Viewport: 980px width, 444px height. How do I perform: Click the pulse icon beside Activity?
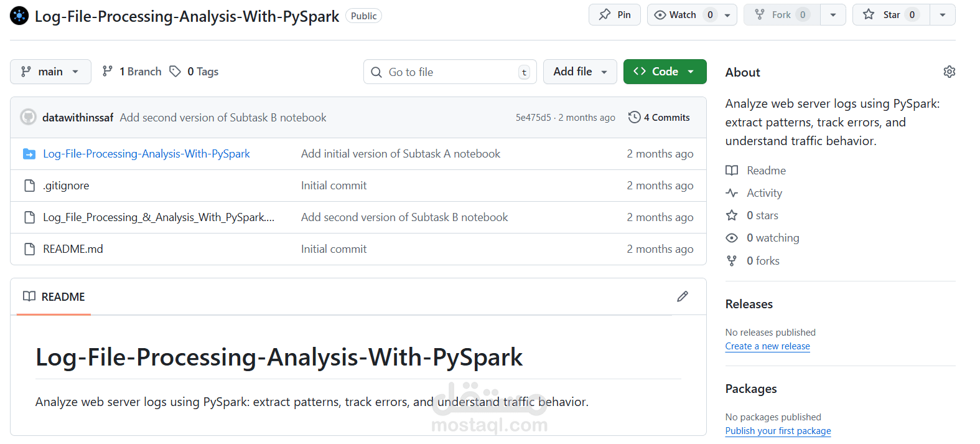coord(732,193)
